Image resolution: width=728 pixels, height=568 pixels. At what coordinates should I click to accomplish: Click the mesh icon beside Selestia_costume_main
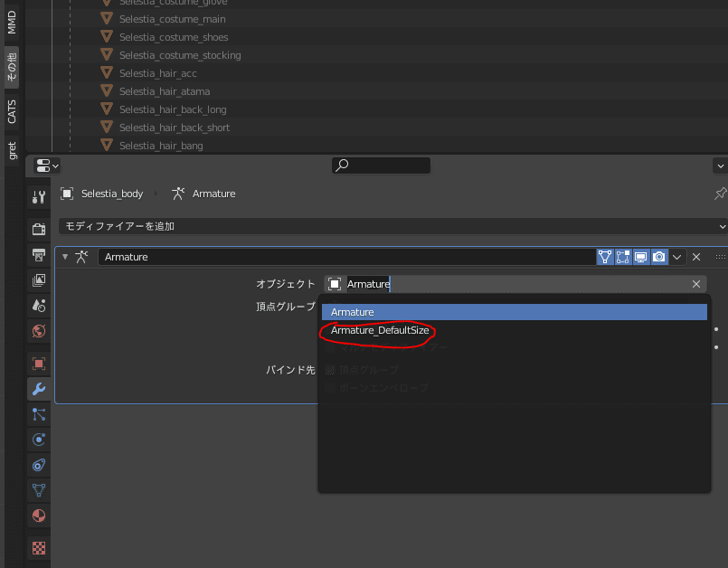pos(107,19)
